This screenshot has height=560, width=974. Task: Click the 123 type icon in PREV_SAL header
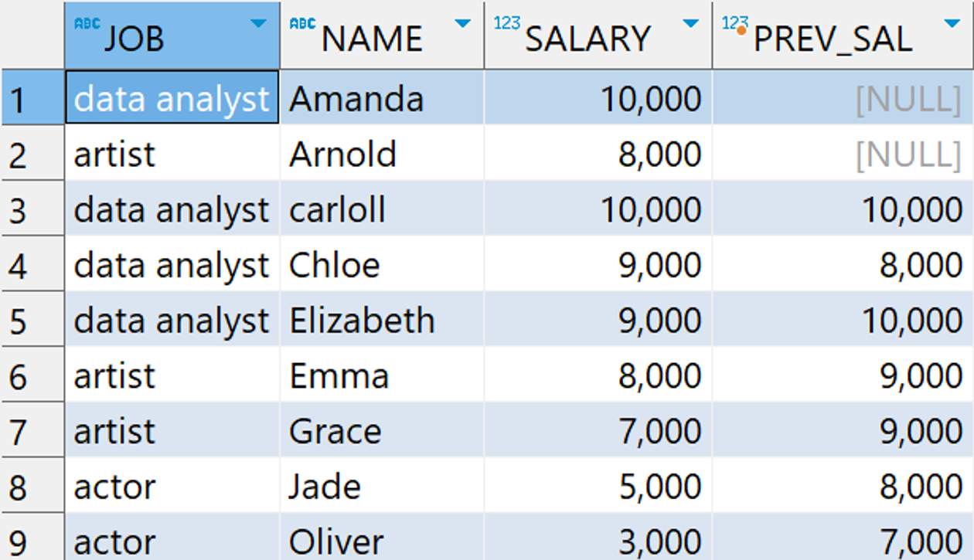coord(735,24)
